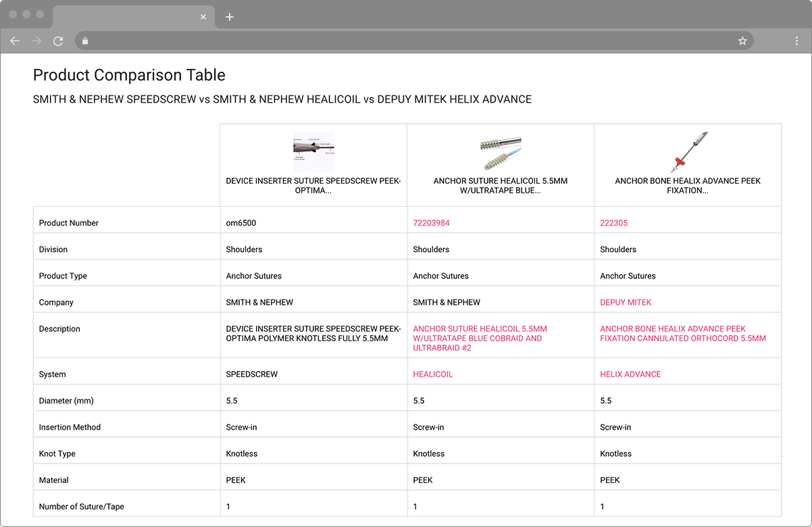Click the Product Type row label
Image resolution: width=812 pixels, height=527 pixels.
[63, 276]
